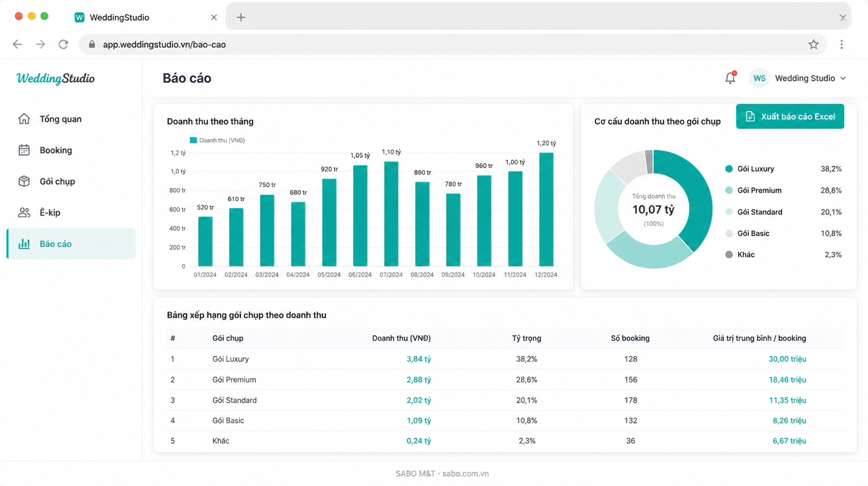The height and width of the screenshot is (486, 868).
Task: Go back with the browser back arrow
Action: 17,45
